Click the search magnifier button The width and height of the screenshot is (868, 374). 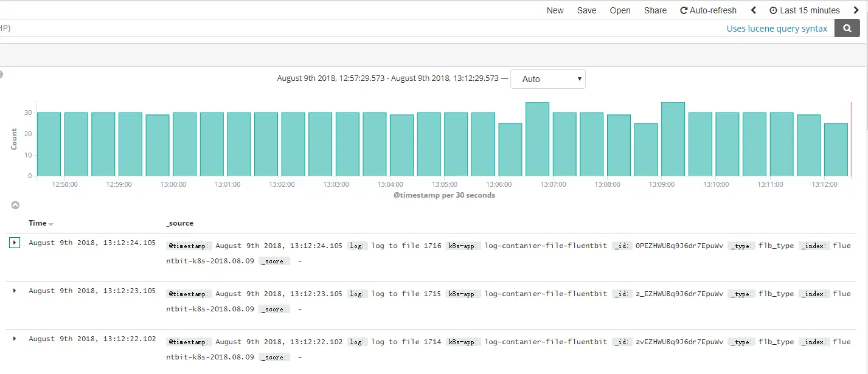point(847,28)
